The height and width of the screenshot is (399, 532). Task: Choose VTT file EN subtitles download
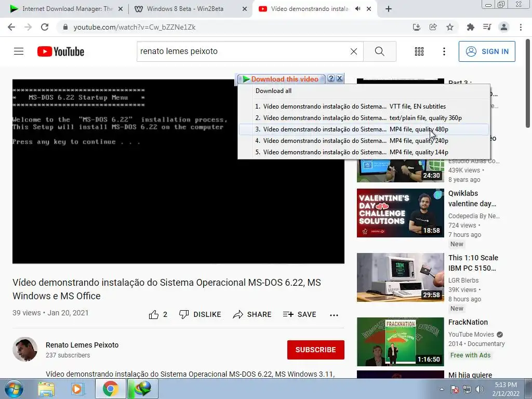pyautogui.click(x=364, y=107)
